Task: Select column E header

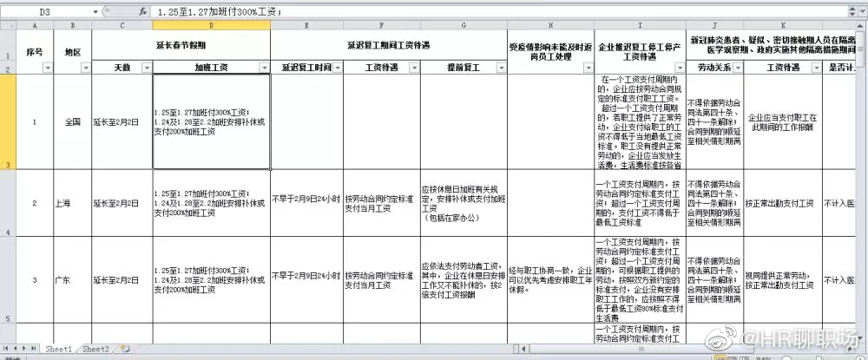Action: 306,25
